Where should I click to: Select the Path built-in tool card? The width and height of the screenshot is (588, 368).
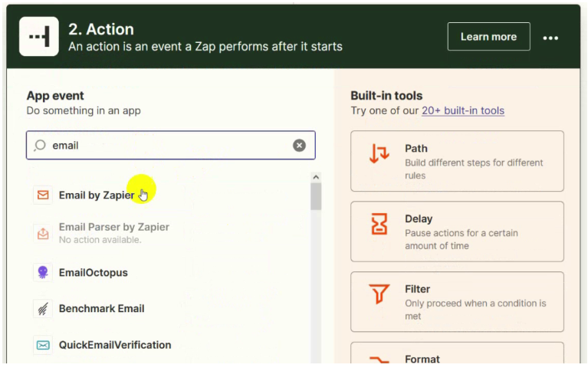tap(457, 161)
